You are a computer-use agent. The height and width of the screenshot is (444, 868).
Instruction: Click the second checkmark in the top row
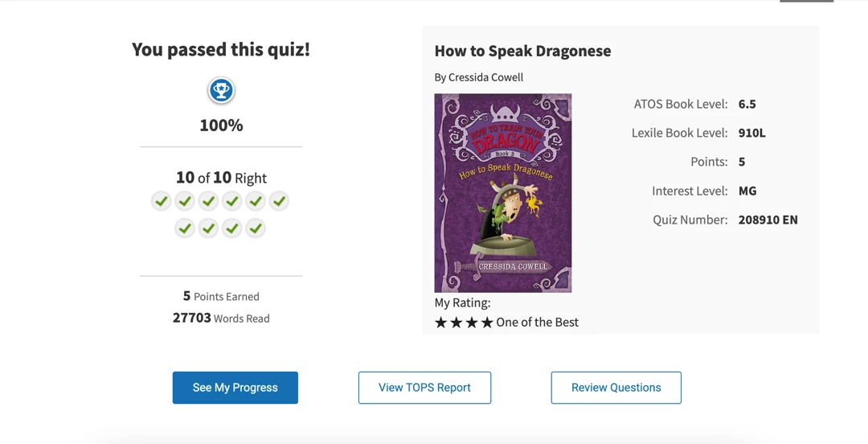coord(185,201)
